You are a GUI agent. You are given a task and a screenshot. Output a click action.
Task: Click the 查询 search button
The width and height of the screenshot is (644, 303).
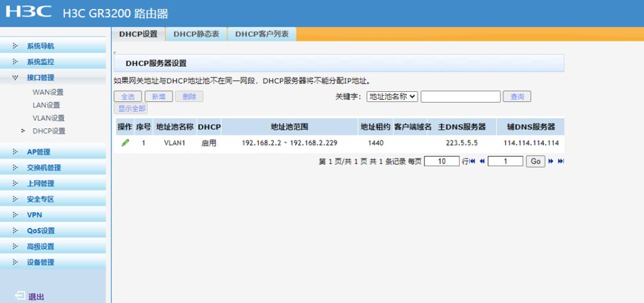[x=517, y=97]
